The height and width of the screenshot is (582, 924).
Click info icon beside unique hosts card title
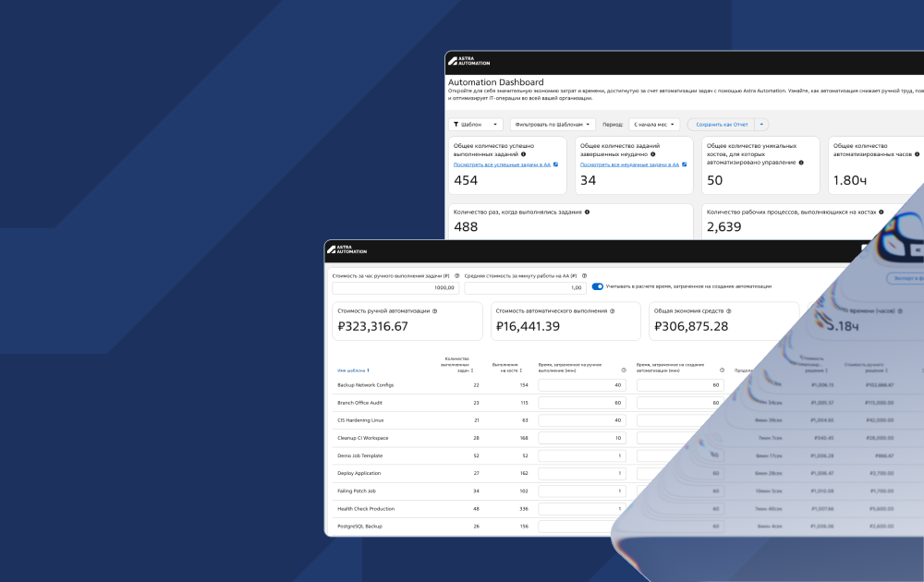pos(801,163)
